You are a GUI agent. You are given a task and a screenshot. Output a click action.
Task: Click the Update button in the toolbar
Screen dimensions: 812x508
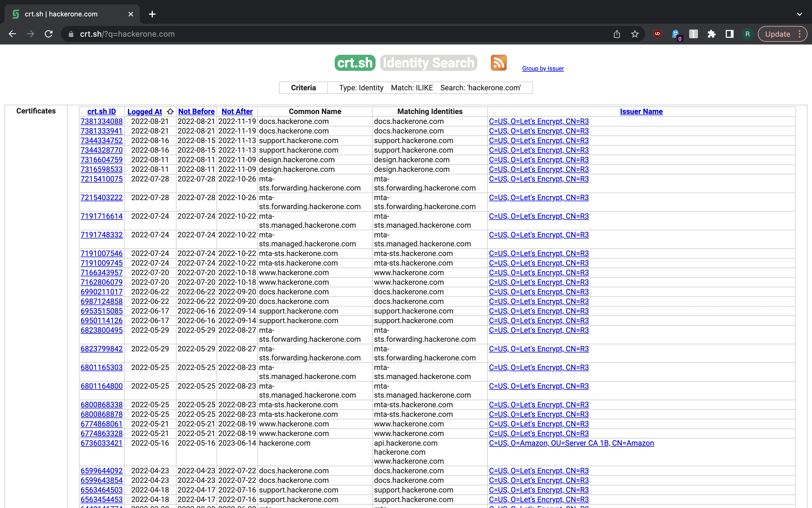point(777,34)
